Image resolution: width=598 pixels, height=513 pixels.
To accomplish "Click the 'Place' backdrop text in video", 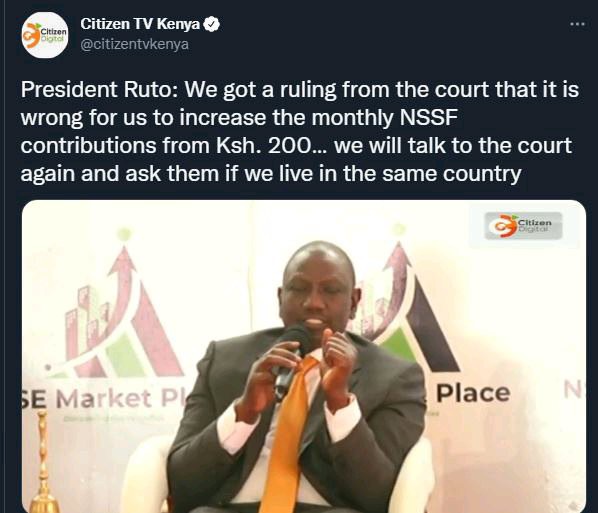I will coord(473,393).
